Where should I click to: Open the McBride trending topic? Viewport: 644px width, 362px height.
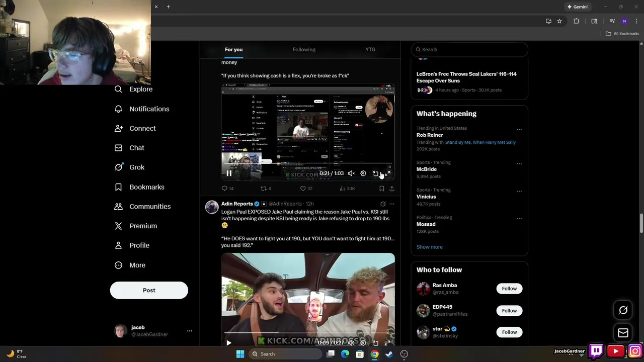click(x=427, y=169)
